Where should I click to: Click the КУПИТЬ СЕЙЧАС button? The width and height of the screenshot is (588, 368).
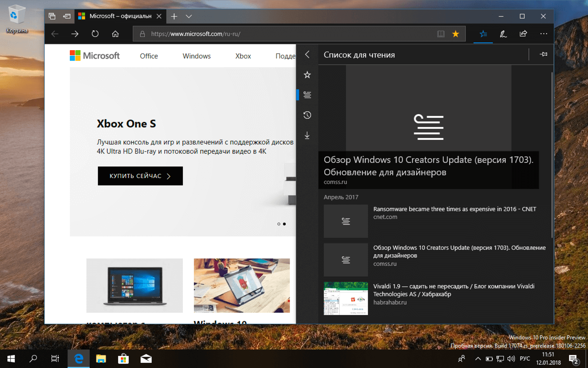[140, 176]
